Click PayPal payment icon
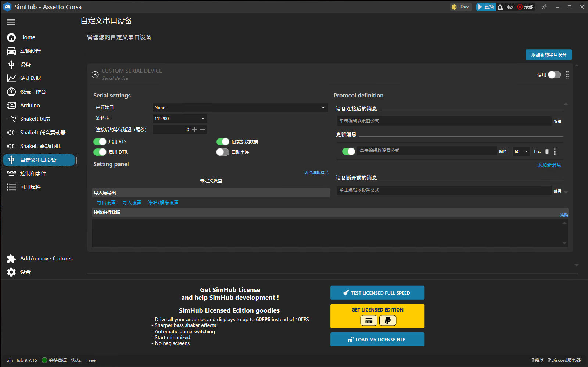Viewport: 588px width, 367px height. pyautogui.click(x=388, y=321)
